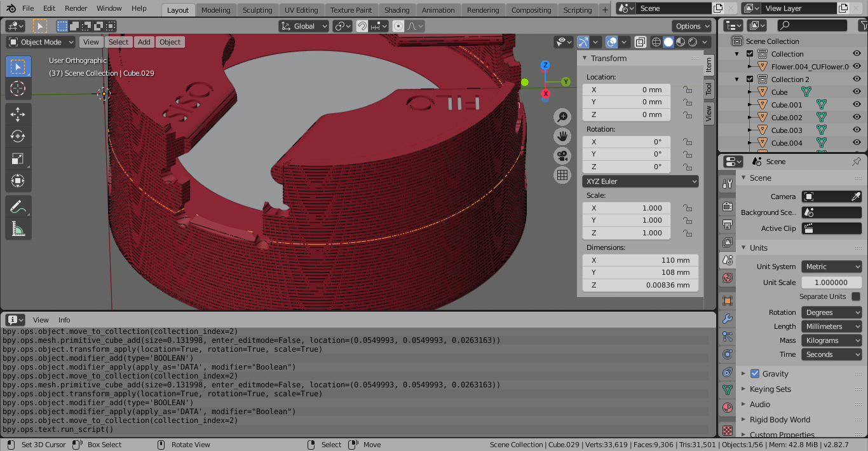Image resolution: width=868 pixels, height=451 pixels.
Task: Open the Object properties tab
Action: pyautogui.click(x=728, y=300)
